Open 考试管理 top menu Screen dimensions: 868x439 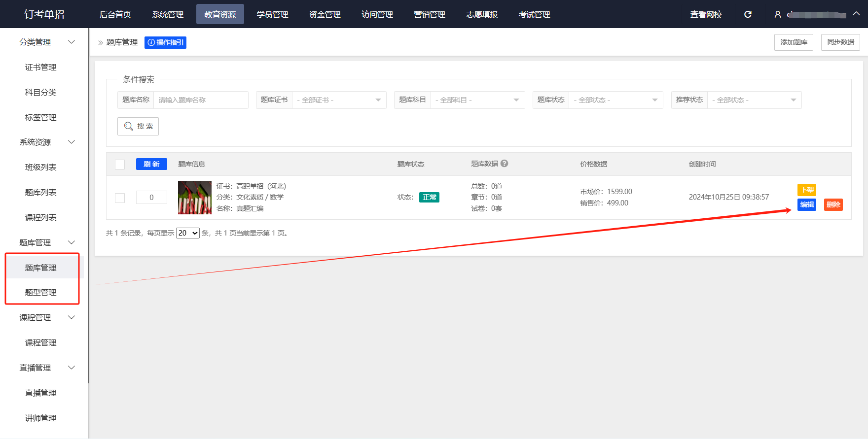click(x=534, y=14)
